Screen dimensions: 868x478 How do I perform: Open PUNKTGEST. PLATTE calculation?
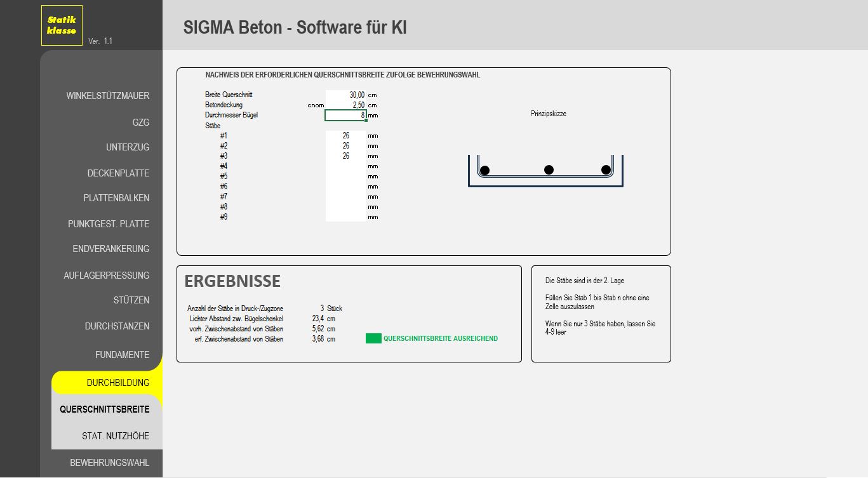pos(109,224)
